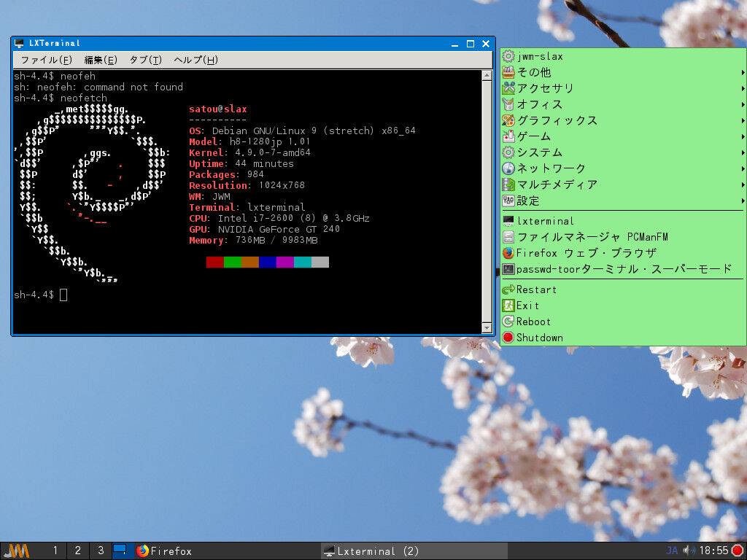
Task: Click the システム gear icon
Action: (x=508, y=152)
